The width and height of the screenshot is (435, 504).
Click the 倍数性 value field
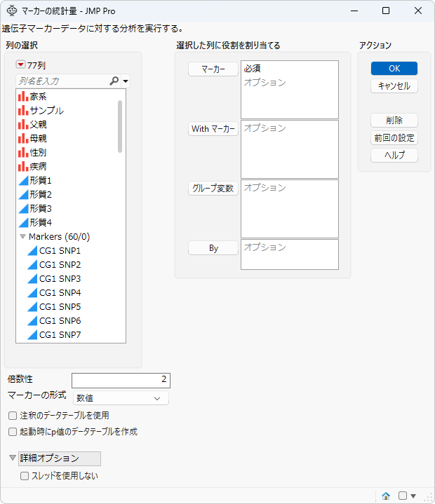[121, 381]
